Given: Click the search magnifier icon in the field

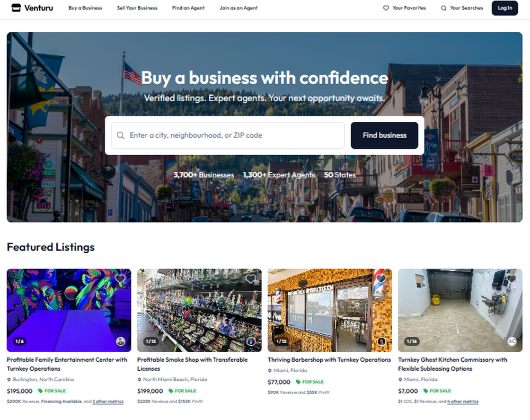Looking at the screenshot, I should [120, 136].
